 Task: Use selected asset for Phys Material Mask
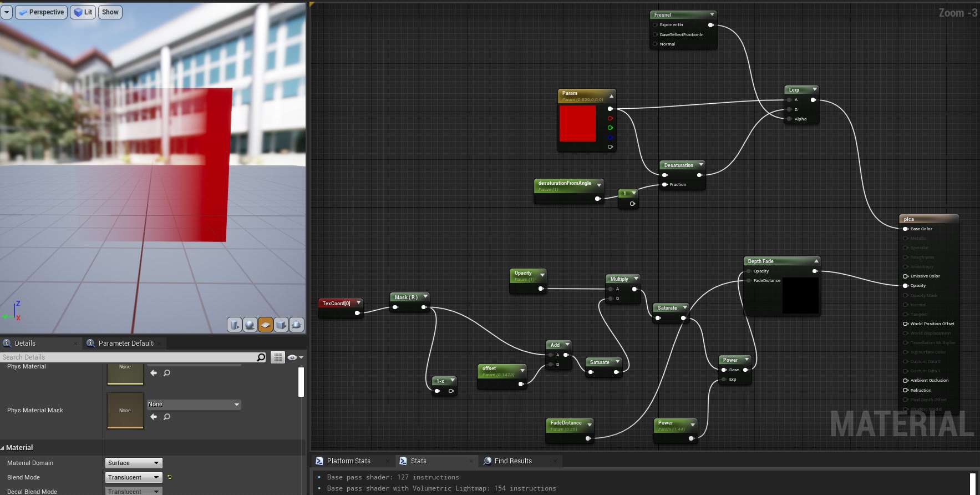tap(154, 417)
